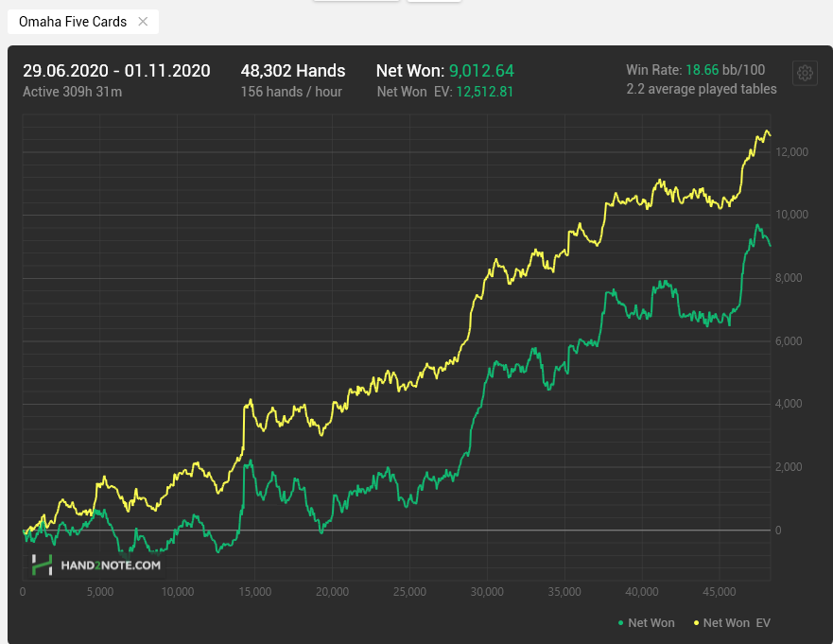Toggle Net Won EV series in legend
The height and width of the screenshot is (644, 833).
[x=737, y=623]
